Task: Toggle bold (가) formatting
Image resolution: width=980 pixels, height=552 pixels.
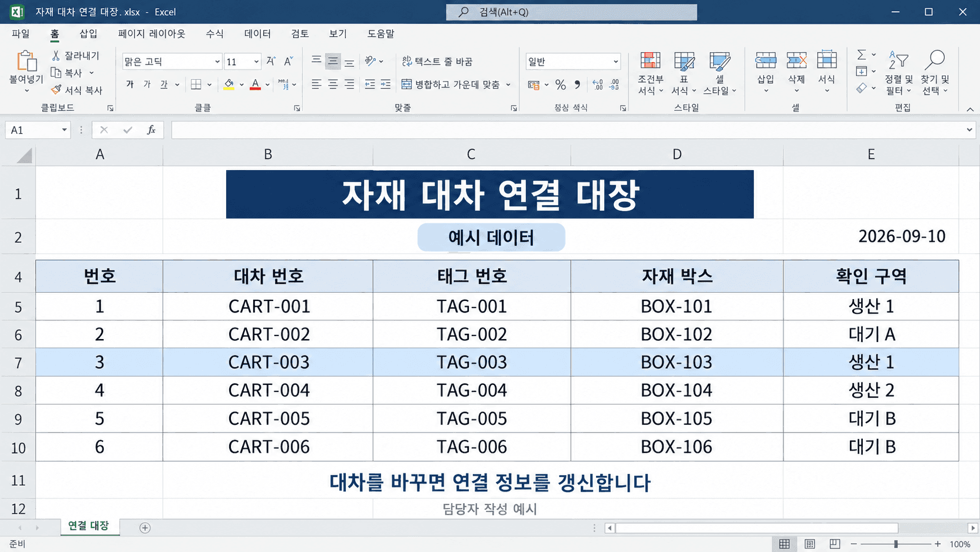Action: click(x=130, y=84)
